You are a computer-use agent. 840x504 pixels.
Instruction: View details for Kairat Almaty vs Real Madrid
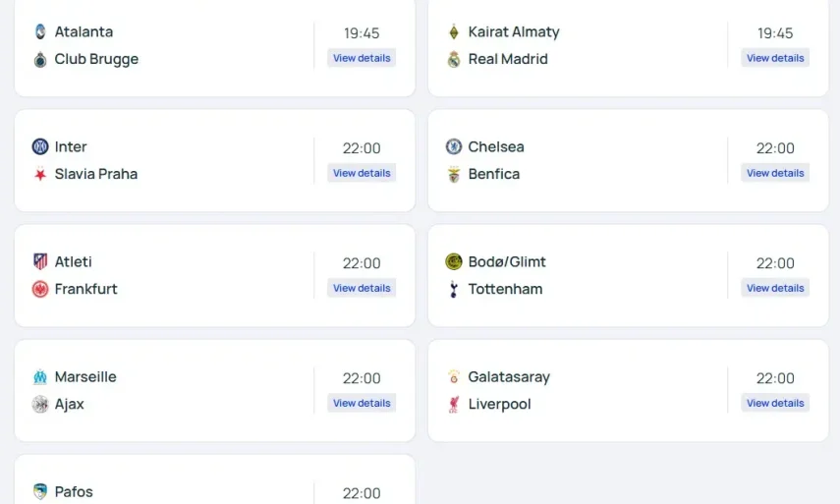[x=775, y=58]
